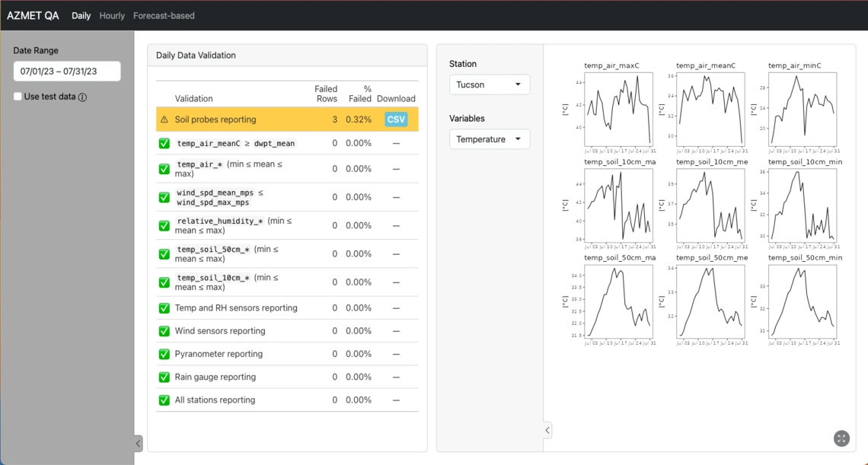Switch to the Forecast-based tab
The image size is (868, 465).
pyautogui.click(x=164, y=15)
